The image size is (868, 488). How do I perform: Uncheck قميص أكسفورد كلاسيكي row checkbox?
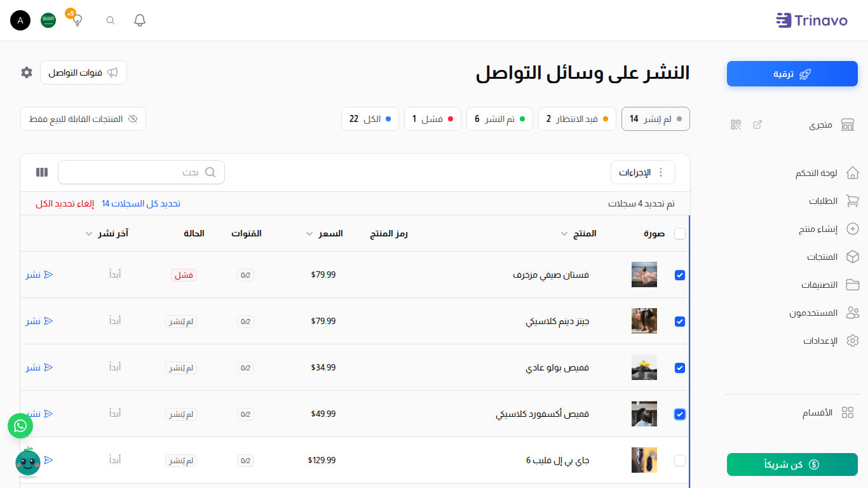(680, 414)
